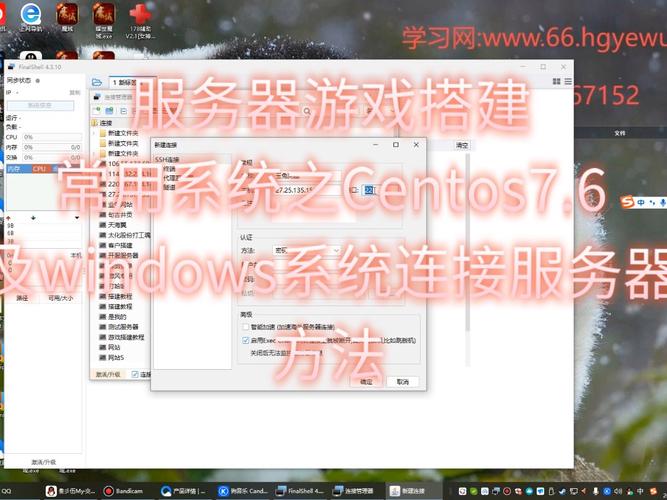Click 确定 in the new connection dialog
The image size is (667, 500).
(x=366, y=382)
